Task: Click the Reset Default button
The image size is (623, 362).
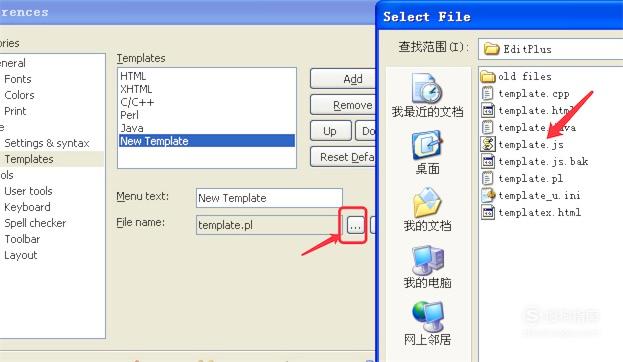Action: (x=343, y=157)
